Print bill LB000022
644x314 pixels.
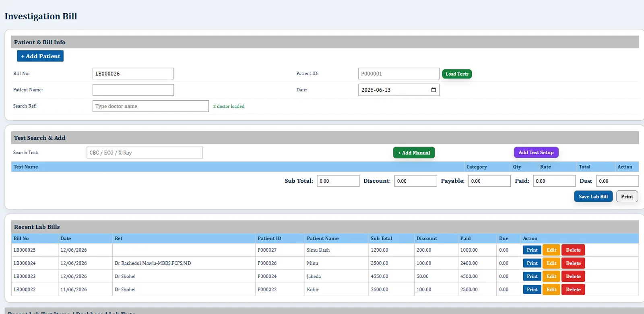pos(532,289)
